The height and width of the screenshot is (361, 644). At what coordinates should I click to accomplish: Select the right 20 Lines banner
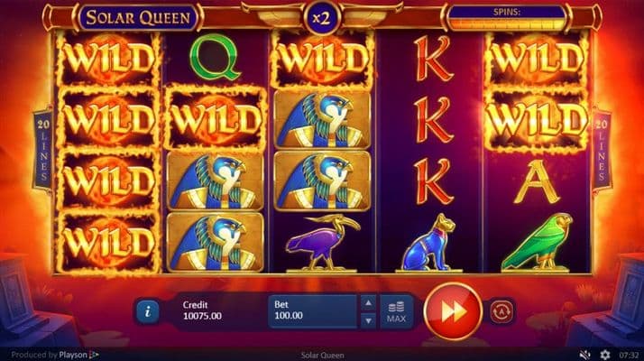point(602,150)
